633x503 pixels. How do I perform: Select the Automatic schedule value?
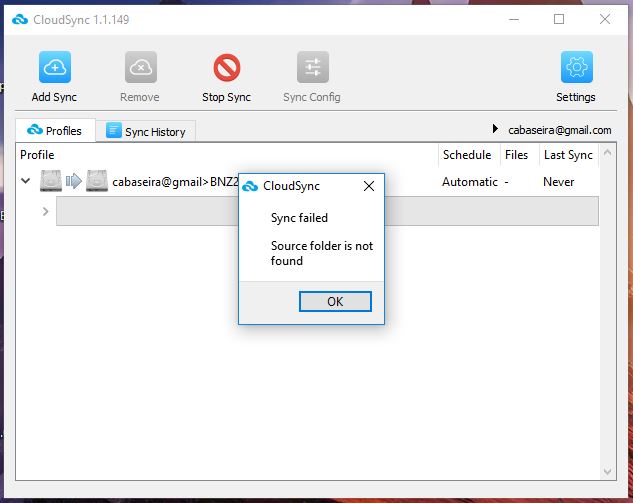(x=470, y=182)
